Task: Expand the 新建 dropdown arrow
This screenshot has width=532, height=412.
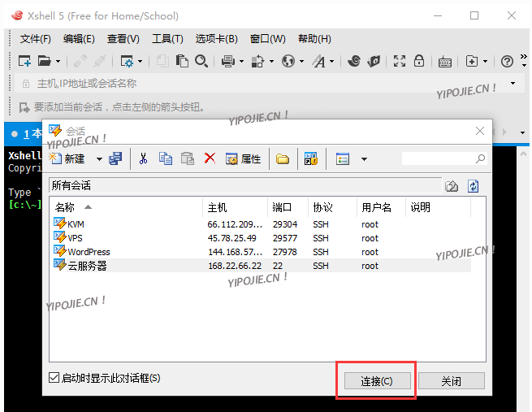Action: [99, 158]
